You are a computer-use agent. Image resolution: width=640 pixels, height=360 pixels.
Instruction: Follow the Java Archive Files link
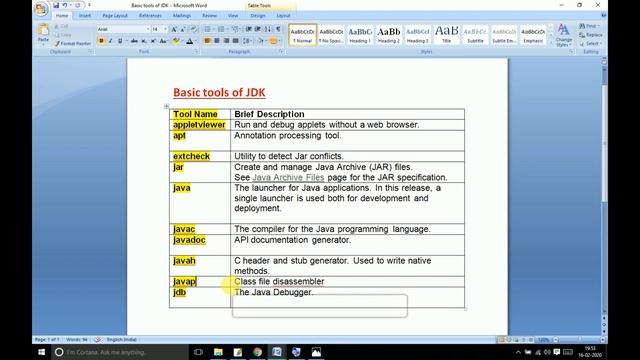click(x=288, y=178)
